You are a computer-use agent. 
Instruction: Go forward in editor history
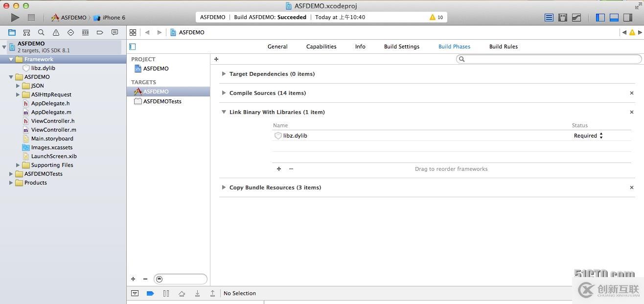(x=159, y=32)
